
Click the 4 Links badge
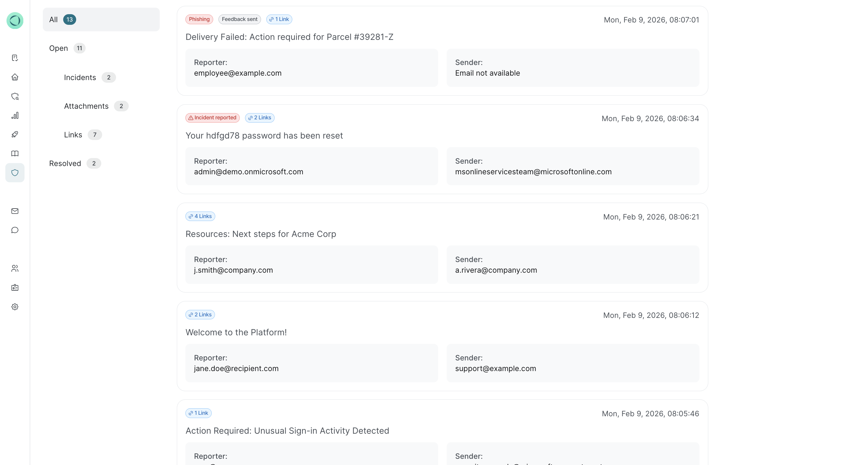[x=200, y=216]
